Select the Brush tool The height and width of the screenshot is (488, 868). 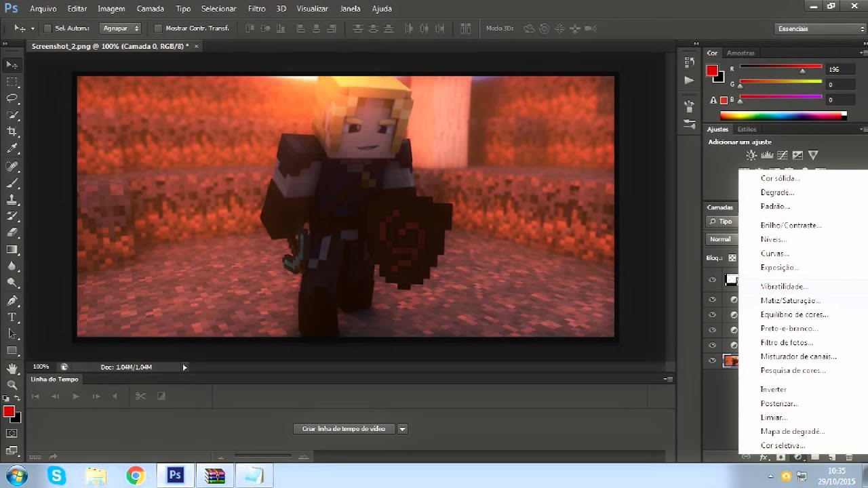click(12, 183)
